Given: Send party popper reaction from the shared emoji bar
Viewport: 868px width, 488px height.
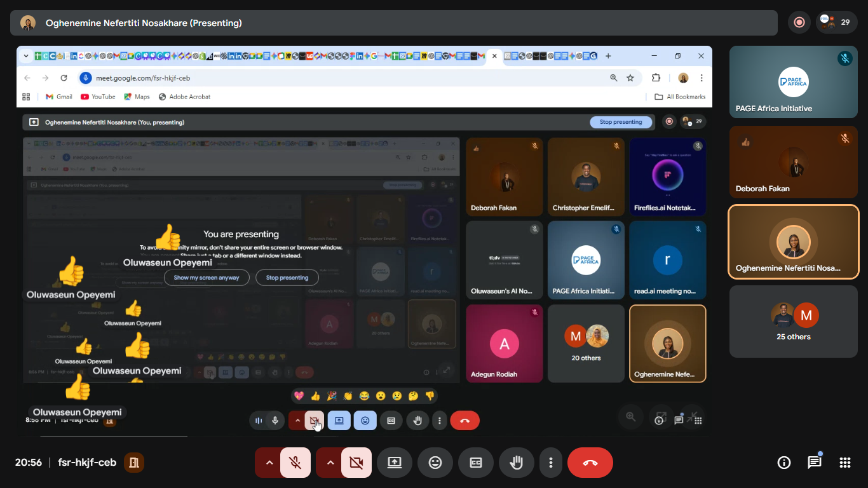Looking at the screenshot, I should [332, 396].
